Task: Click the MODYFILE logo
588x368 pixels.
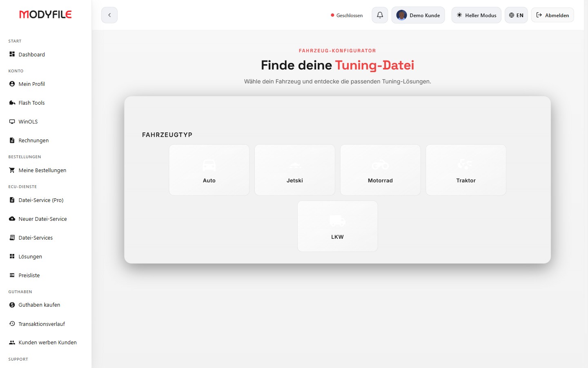Action: click(45, 14)
